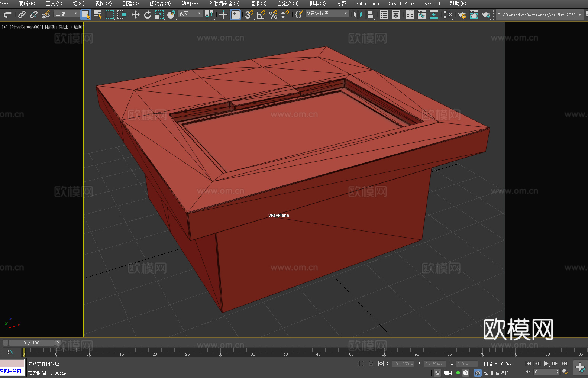Click Go to Start playback button

(528, 364)
